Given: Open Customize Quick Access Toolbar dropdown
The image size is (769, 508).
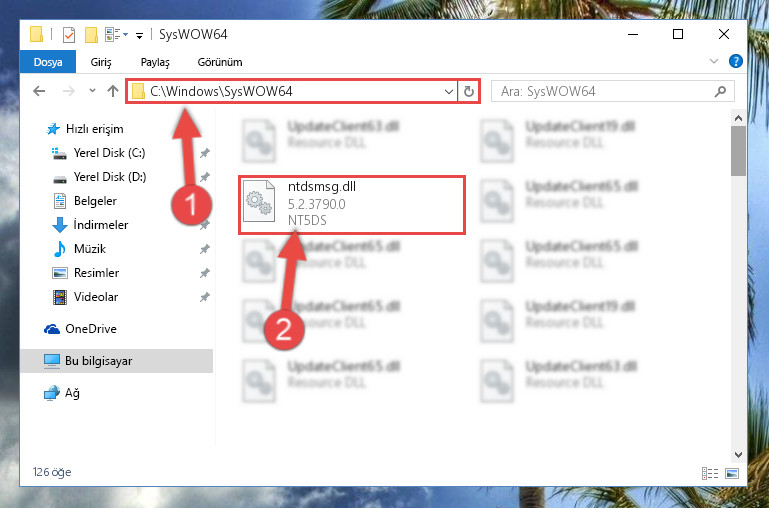Looking at the screenshot, I should pyautogui.click(x=139, y=35).
